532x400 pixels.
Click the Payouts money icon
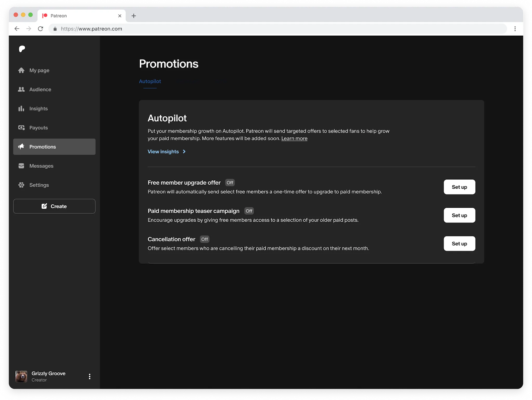pos(21,127)
